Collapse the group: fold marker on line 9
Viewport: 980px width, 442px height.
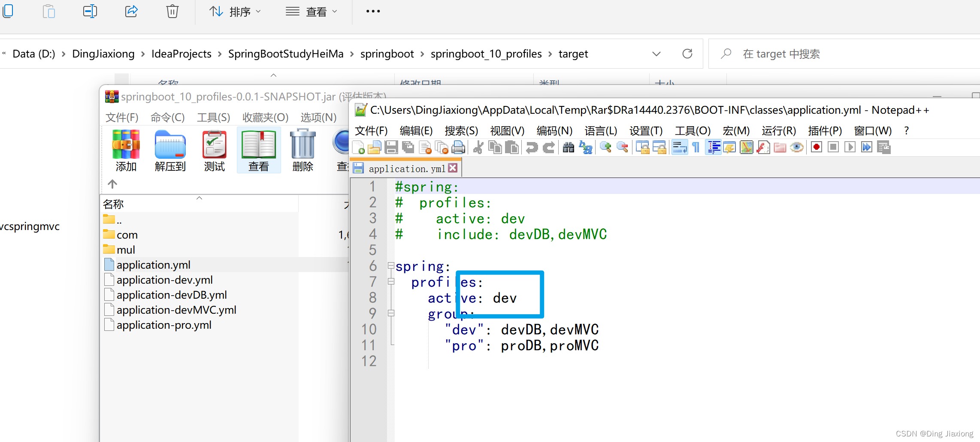click(x=391, y=313)
